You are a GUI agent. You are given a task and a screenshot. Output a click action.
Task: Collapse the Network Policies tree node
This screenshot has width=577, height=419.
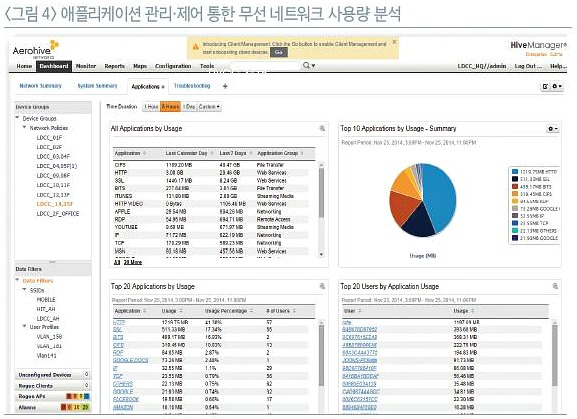pos(24,127)
